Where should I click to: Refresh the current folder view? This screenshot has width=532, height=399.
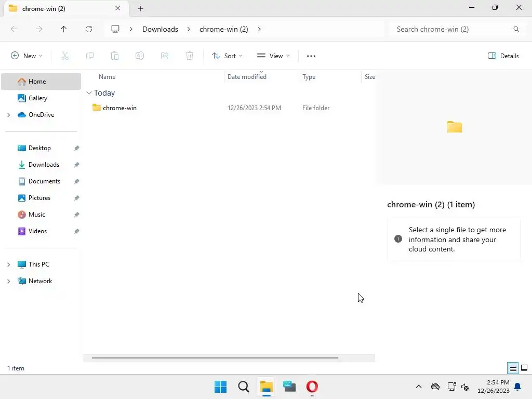coord(89,29)
